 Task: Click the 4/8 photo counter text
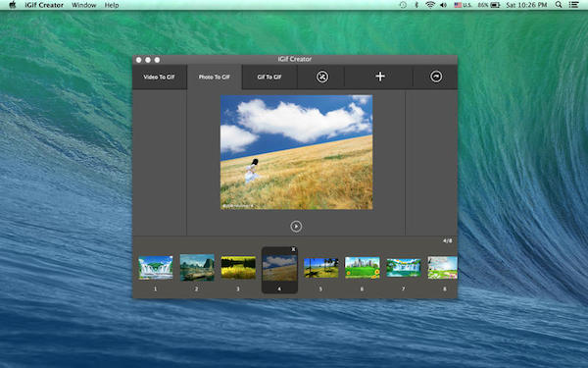click(x=448, y=240)
